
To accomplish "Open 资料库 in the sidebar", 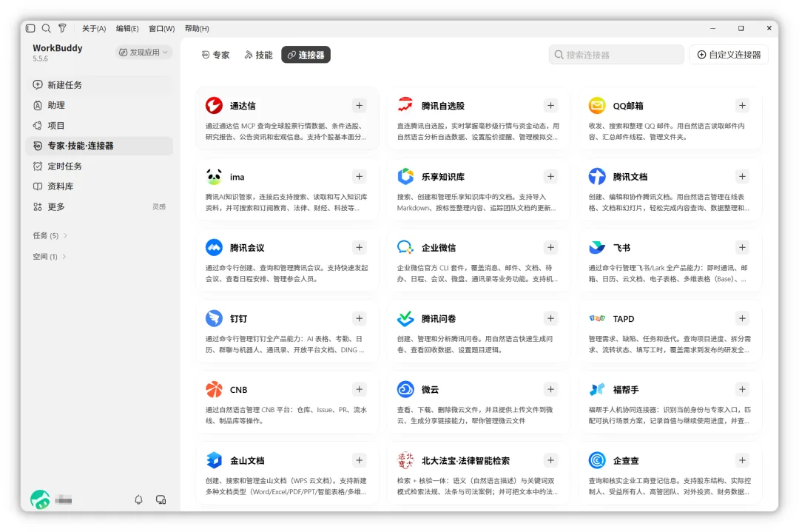I will 99,186.
